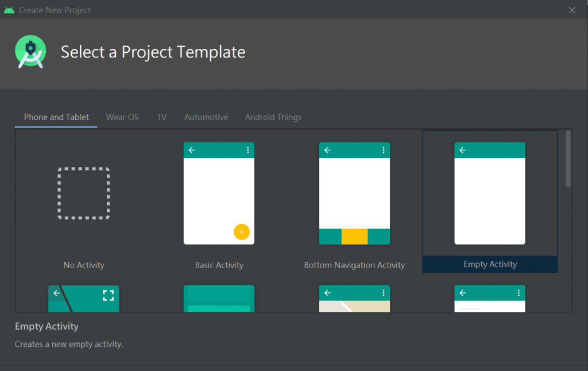Click the Android head title bar icon
Screen dimensions: 588x371
[x=9, y=10]
